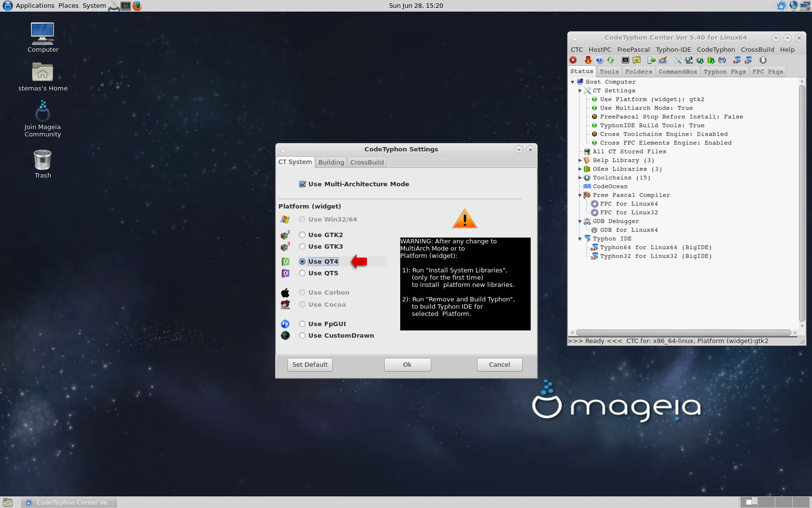812x508 pixels.
Task: Click the gear with green download arrow icon
Action: 700,60
